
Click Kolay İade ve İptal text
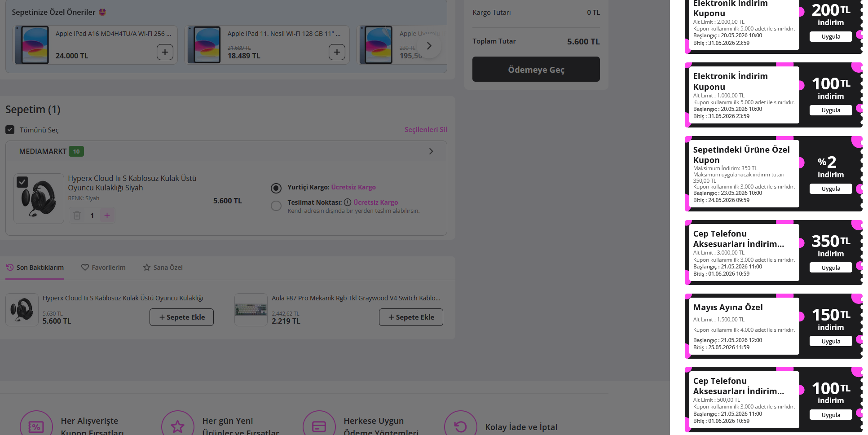tap(521, 427)
